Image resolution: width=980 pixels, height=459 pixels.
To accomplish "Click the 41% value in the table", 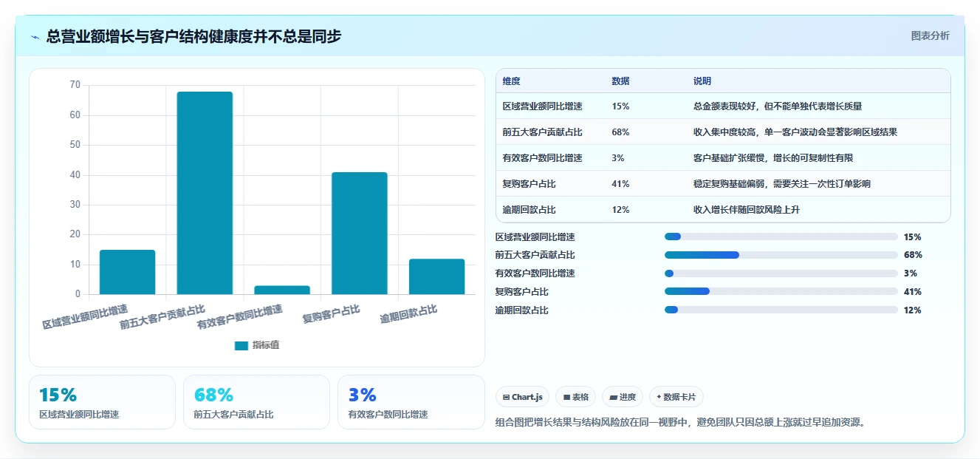I will (620, 184).
